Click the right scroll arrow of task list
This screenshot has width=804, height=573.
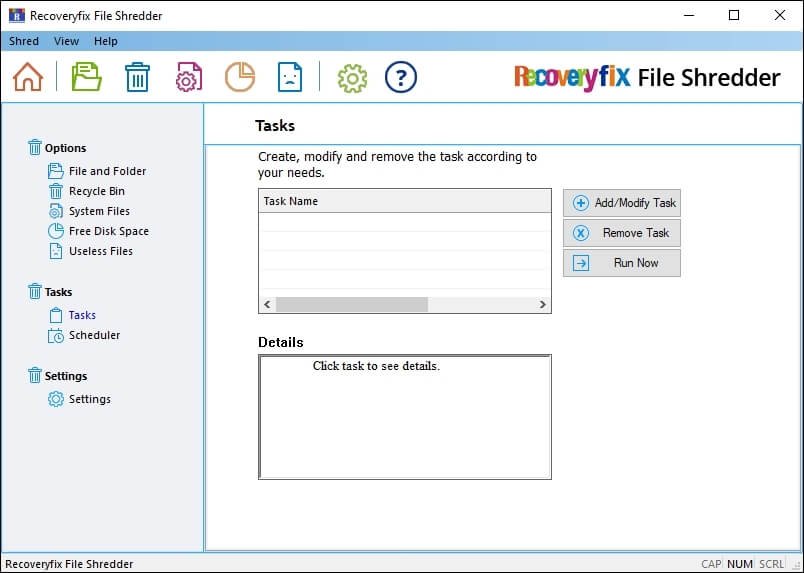click(543, 304)
